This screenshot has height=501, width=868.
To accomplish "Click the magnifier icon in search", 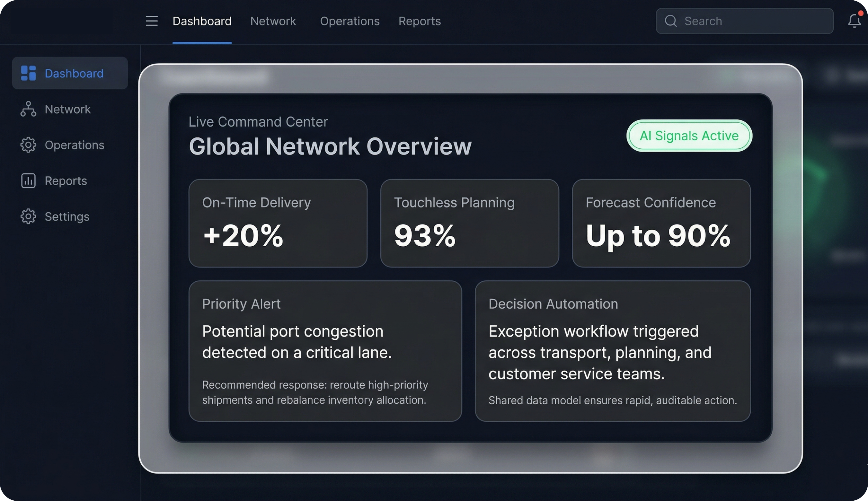I will tap(670, 21).
